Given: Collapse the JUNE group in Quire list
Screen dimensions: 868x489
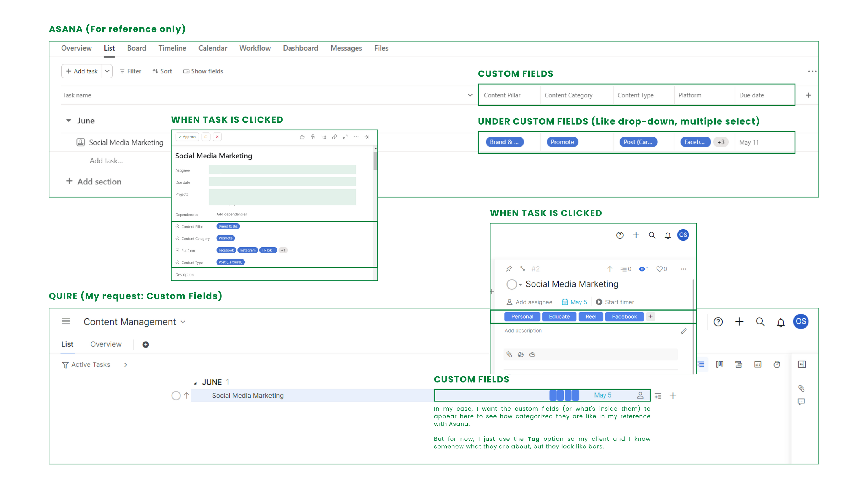Looking at the screenshot, I should (x=195, y=383).
